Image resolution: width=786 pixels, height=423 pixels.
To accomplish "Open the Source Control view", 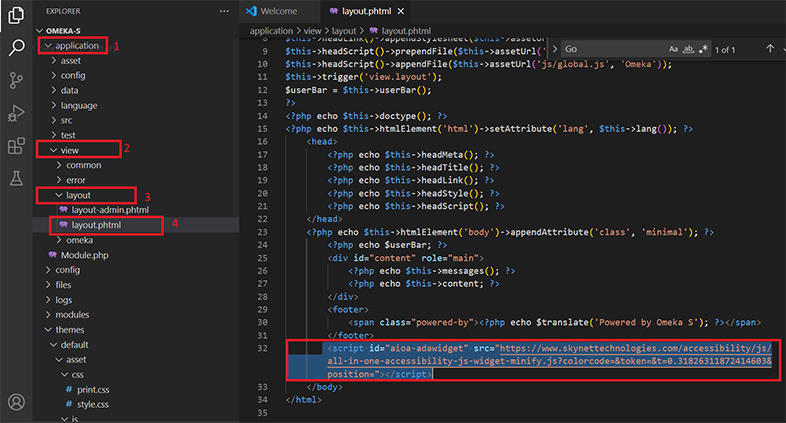I will pos(16,80).
